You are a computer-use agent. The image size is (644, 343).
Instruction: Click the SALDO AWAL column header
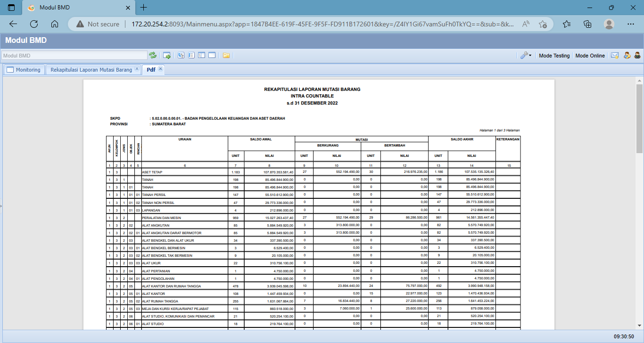coord(261,139)
